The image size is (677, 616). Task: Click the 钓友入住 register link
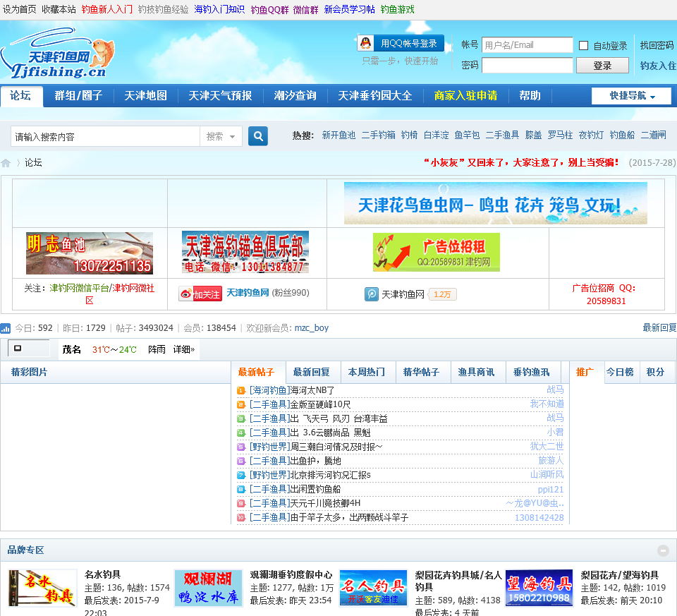658,66
